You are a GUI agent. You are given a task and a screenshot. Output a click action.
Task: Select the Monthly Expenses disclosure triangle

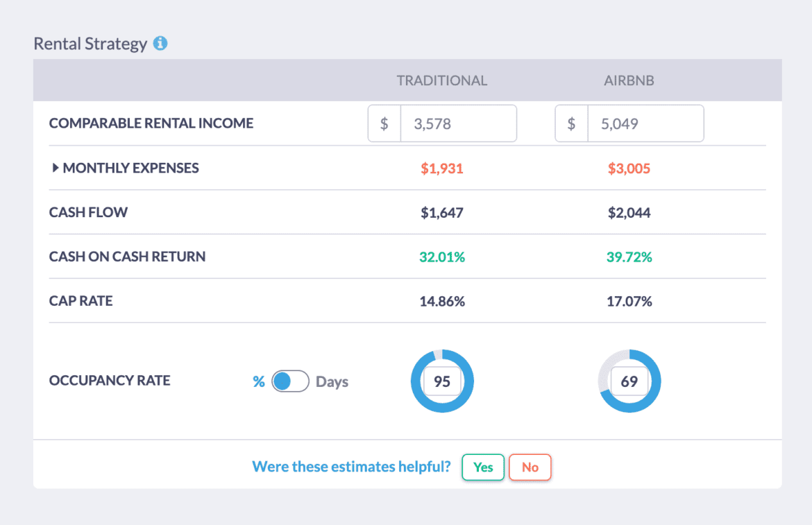coord(56,168)
